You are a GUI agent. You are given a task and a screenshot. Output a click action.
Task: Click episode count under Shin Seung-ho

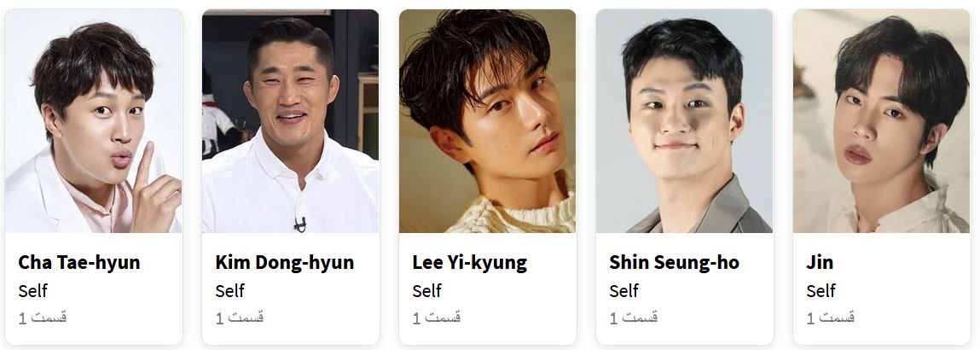point(633,318)
